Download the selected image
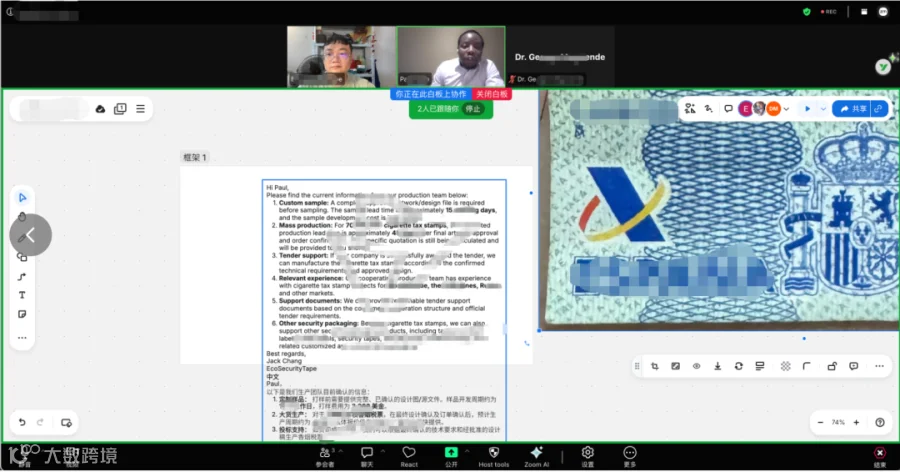Image resolution: width=900 pixels, height=472 pixels. point(717,366)
